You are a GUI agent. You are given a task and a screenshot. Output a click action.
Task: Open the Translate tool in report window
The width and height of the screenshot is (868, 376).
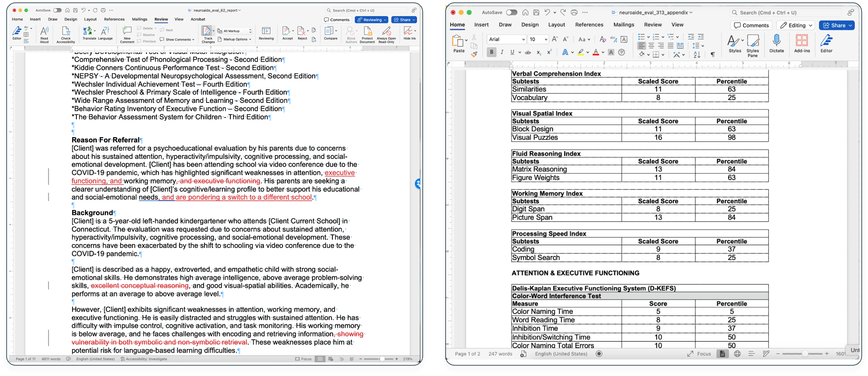coord(89,33)
